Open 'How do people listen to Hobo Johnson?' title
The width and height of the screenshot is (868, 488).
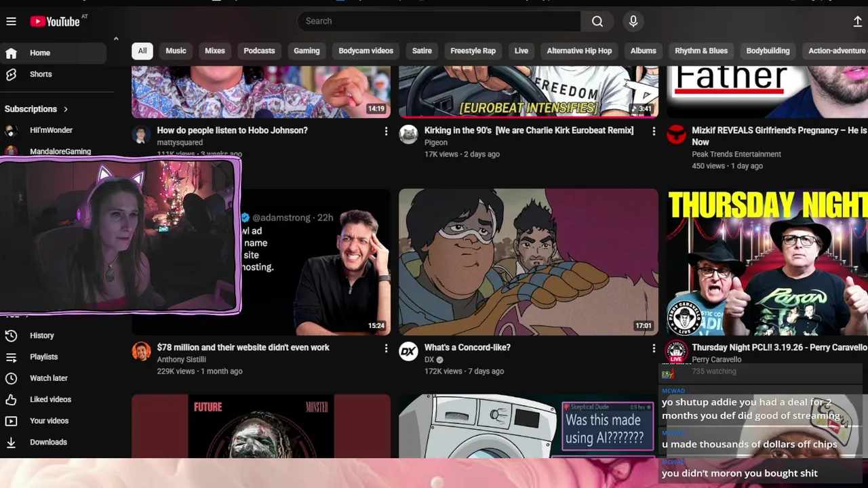tap(232, 130)
